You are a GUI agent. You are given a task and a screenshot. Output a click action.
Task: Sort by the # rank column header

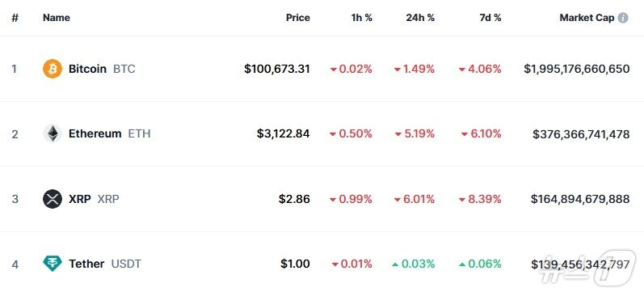15,18
